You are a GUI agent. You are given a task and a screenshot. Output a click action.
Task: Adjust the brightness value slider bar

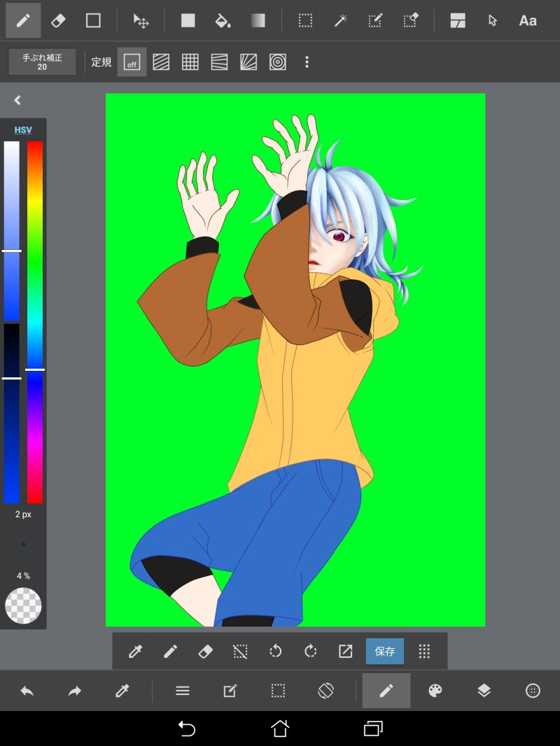point(11,414)
